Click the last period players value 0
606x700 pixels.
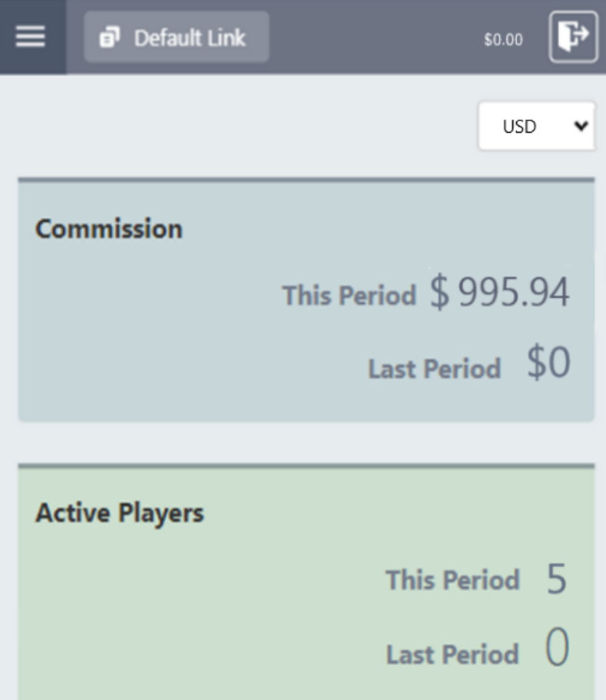557,649
